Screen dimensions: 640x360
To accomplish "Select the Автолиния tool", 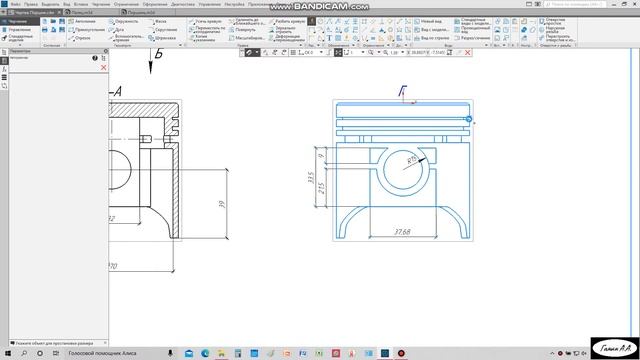I will tap(82, 21).
